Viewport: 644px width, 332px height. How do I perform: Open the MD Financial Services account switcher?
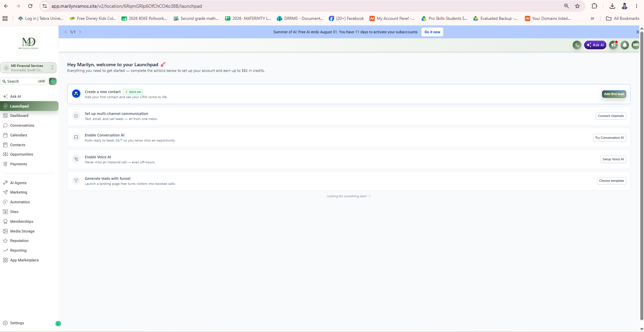click(x=29, y=68)
